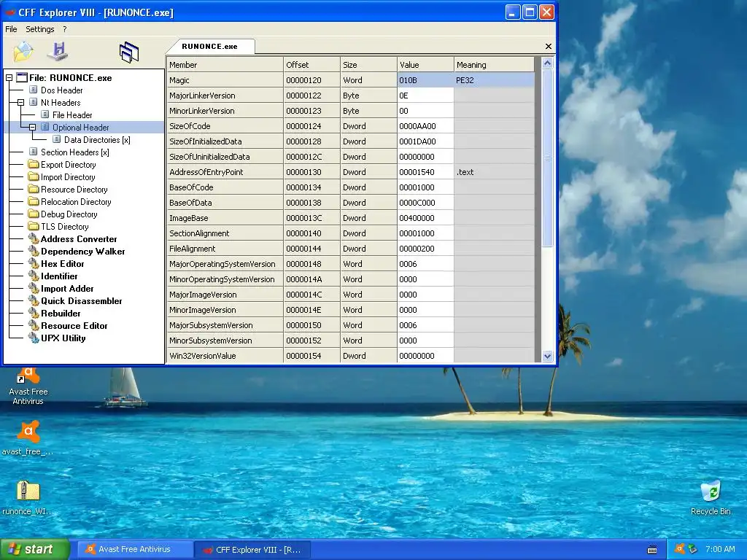Click the SectionAlignment member cell
Image resolution: width=747 pixels, height=560 pixels.
[x=225, y=233]
